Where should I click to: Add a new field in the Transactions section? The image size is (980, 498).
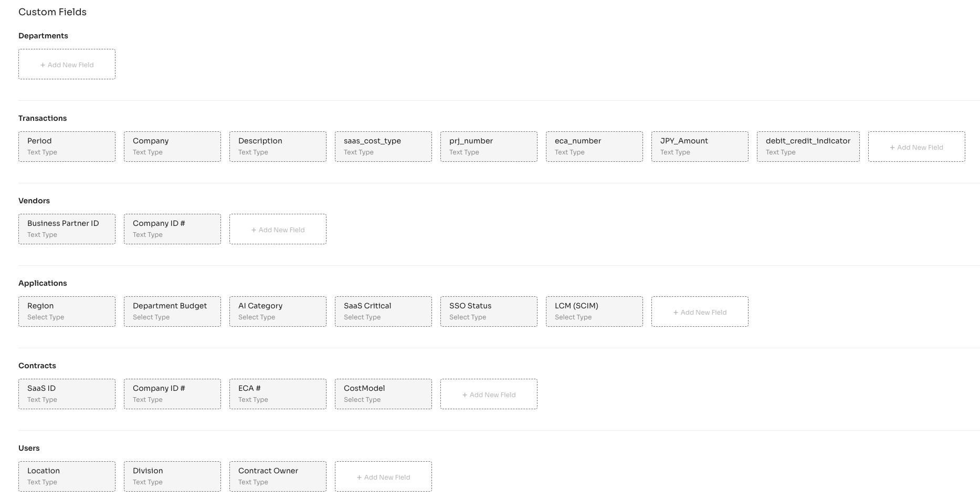pos(916,147)
